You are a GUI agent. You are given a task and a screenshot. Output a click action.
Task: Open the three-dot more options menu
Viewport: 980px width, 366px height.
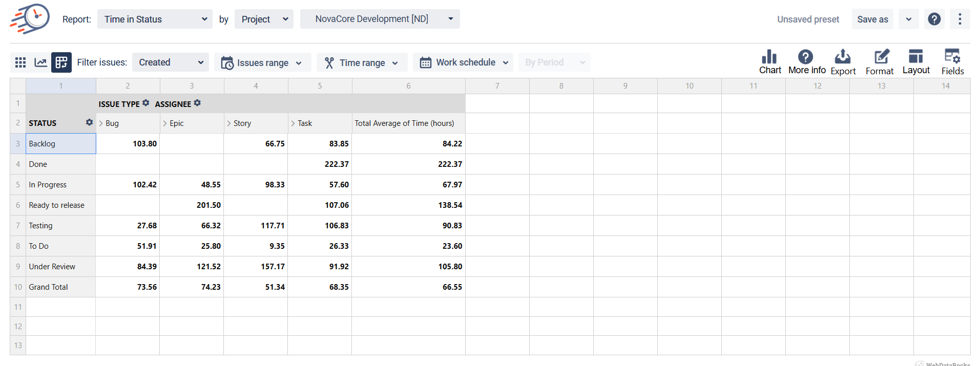(x=960, y=19)
